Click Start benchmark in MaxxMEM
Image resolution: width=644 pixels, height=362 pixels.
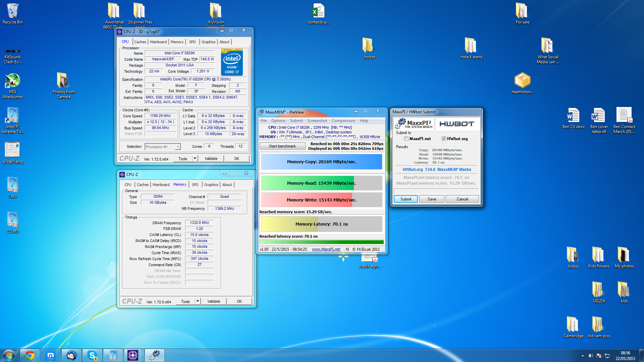pos(282,146)
